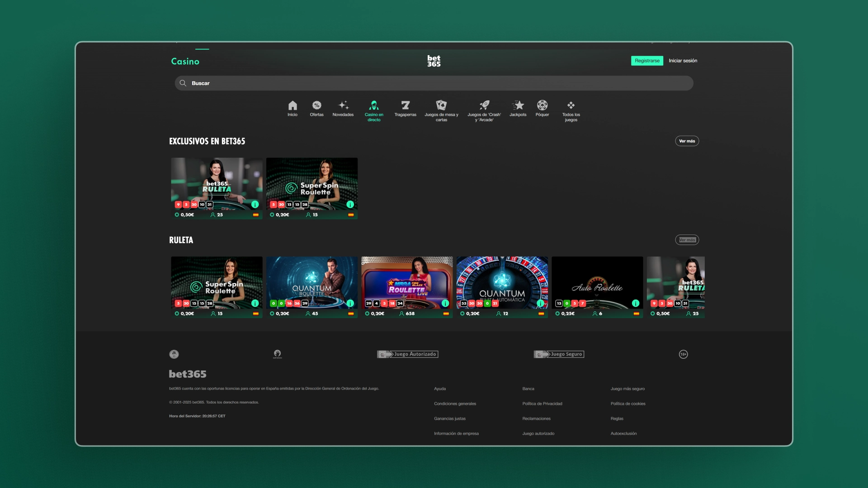Click the Casino title link

point(185,61)
